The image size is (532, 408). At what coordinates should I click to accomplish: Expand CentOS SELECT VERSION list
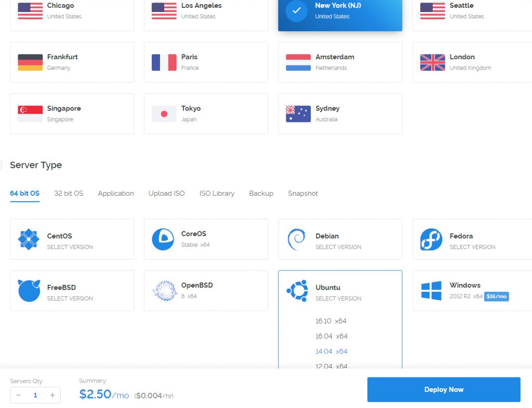tap(70, 247)
